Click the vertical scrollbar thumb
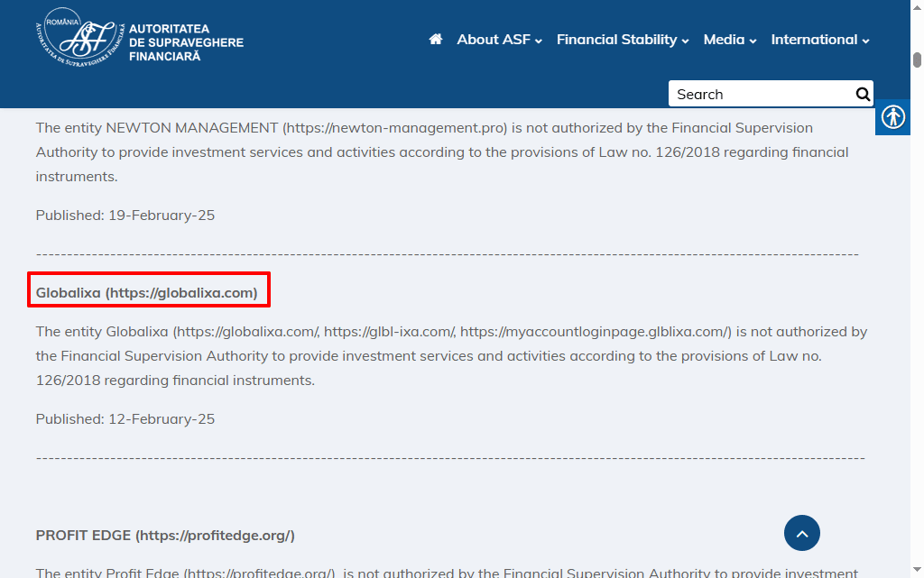924x578 pixels. 917,60
